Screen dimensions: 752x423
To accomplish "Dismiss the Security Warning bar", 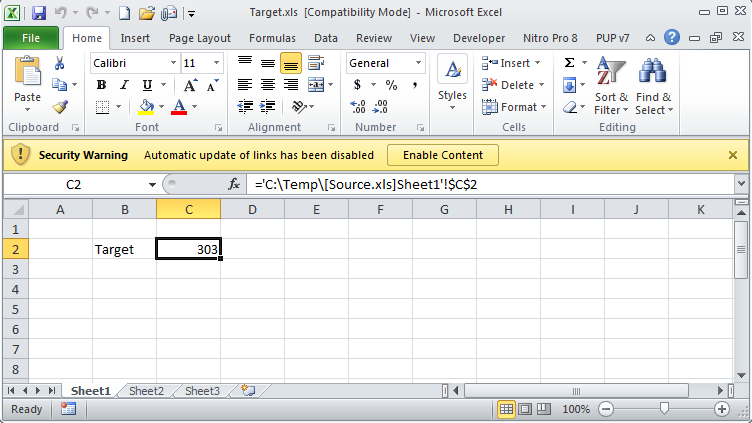I will point(733,155).
